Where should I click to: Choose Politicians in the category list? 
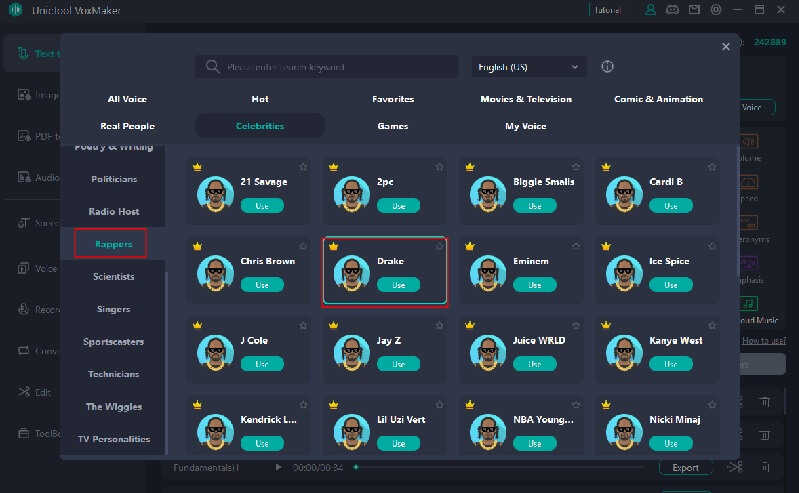[113, 179]
